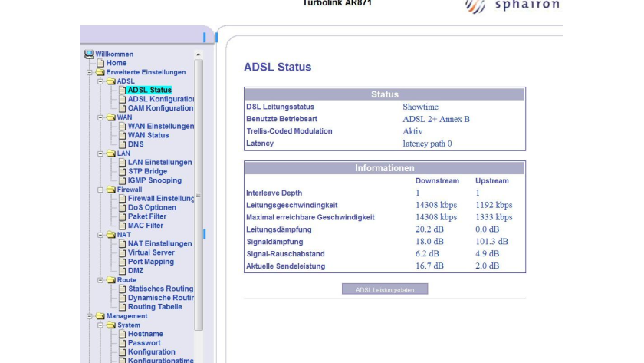
Task: Collapse the WAN tree node
Action: [x=100, y=117]
